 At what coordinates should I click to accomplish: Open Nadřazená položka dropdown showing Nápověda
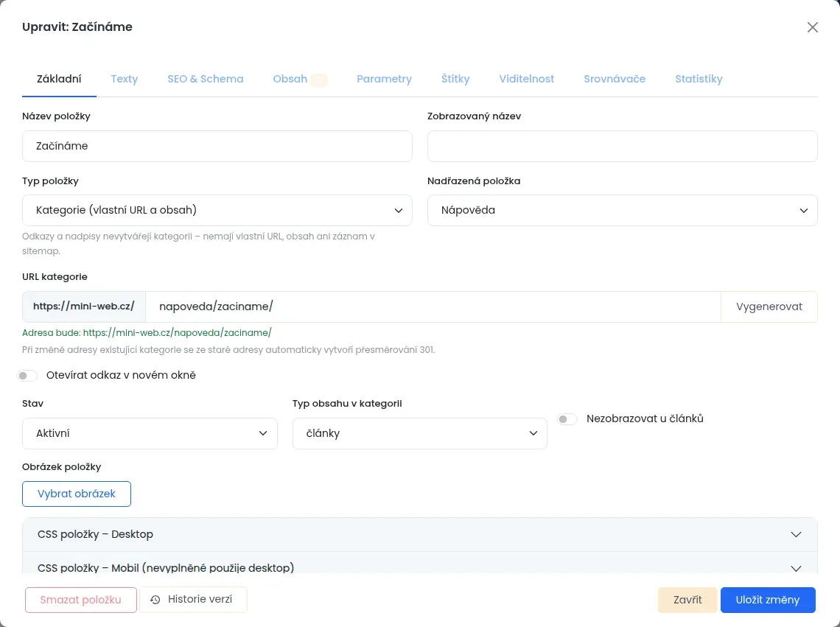(622, 210)
